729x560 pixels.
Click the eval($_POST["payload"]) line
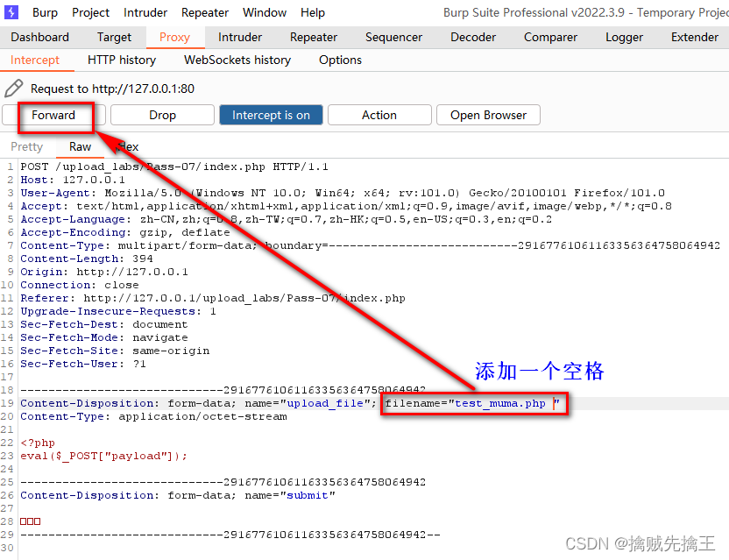click(103, 456)
